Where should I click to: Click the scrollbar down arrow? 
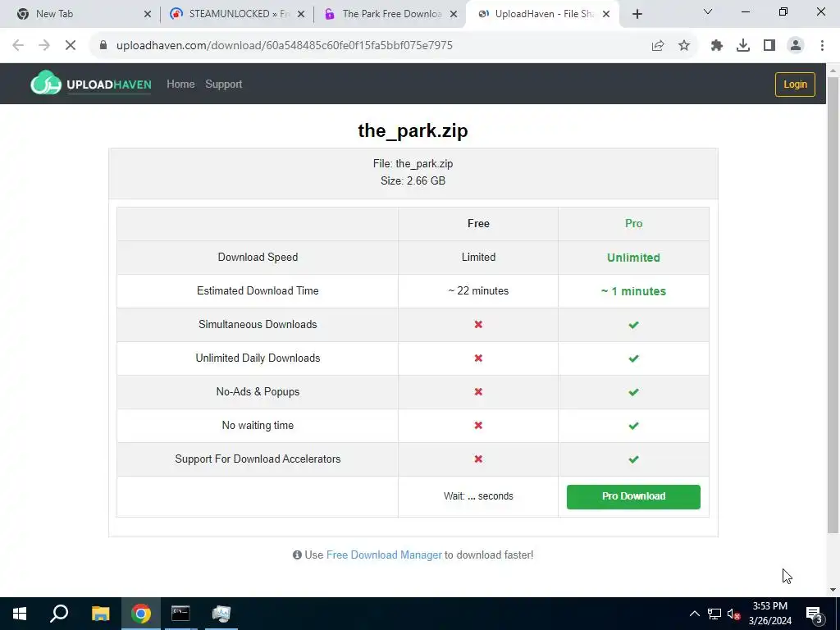pos(833,590)
